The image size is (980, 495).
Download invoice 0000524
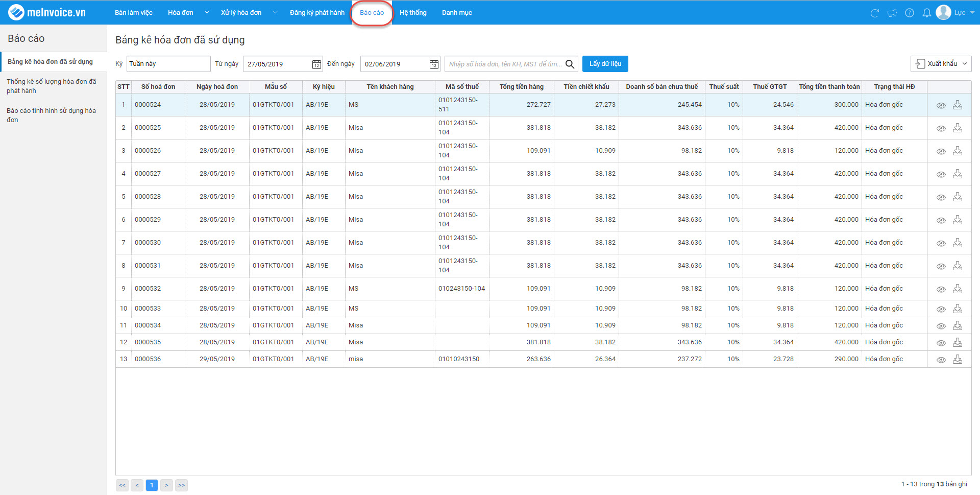coord(958,105)
